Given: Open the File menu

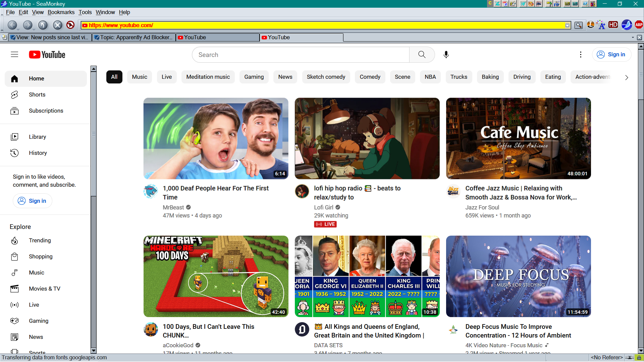Looking at the screenshot, I should click(x=10, y=12).
